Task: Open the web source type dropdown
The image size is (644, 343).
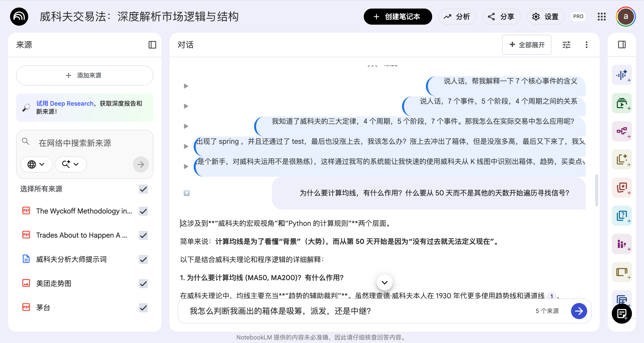Action: coord(36,164)
